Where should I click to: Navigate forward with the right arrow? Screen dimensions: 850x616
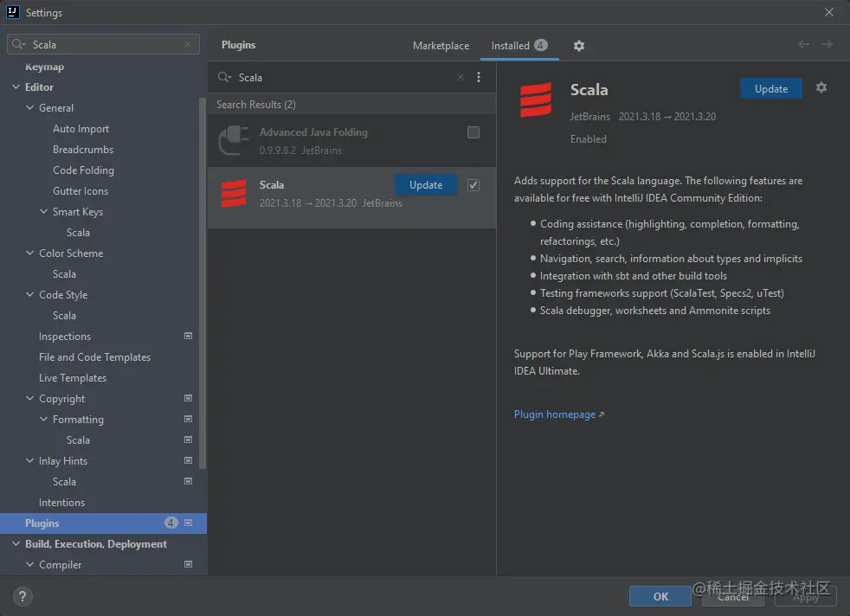coord(827,44)
